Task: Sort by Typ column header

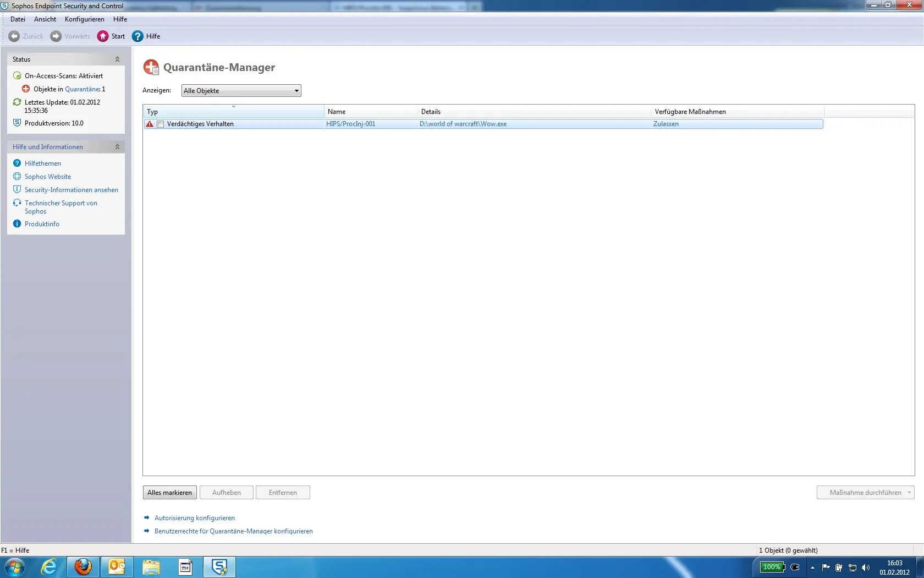Action: pyautogui.click(x=233, y=111)
